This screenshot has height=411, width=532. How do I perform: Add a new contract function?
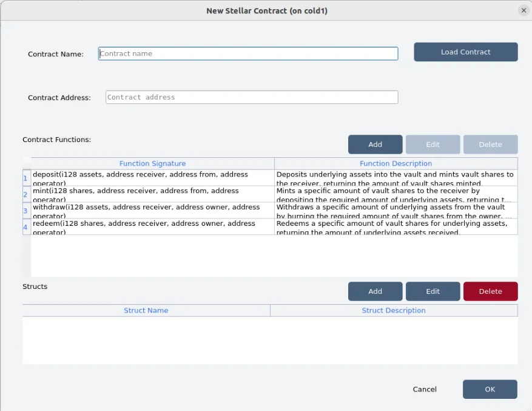click(375, 144)
